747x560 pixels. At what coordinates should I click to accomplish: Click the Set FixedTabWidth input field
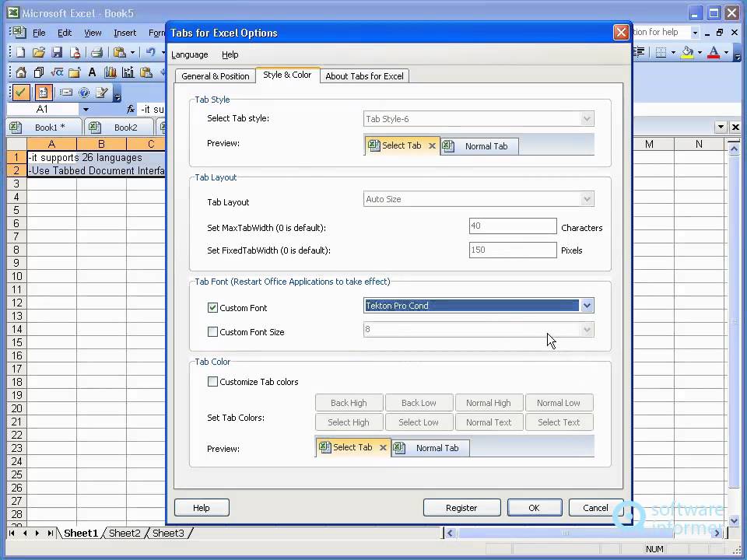tap(513, 250)
